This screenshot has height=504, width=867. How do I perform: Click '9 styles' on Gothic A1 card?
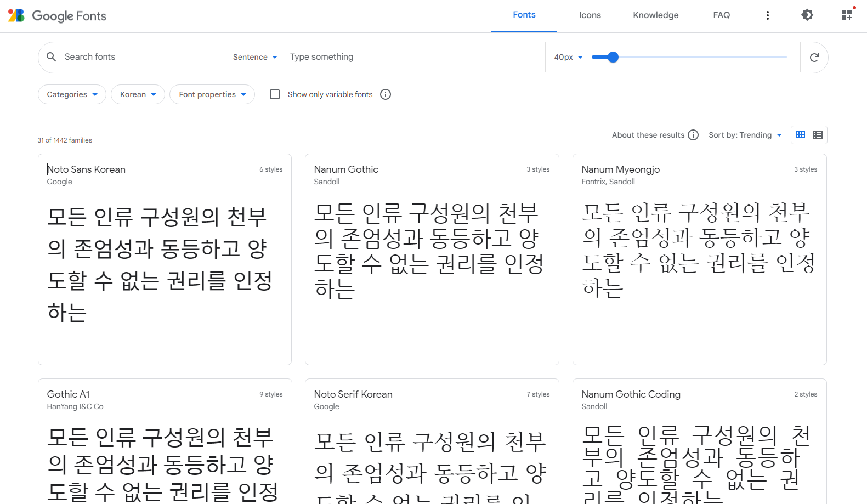[x=271, y=394]
